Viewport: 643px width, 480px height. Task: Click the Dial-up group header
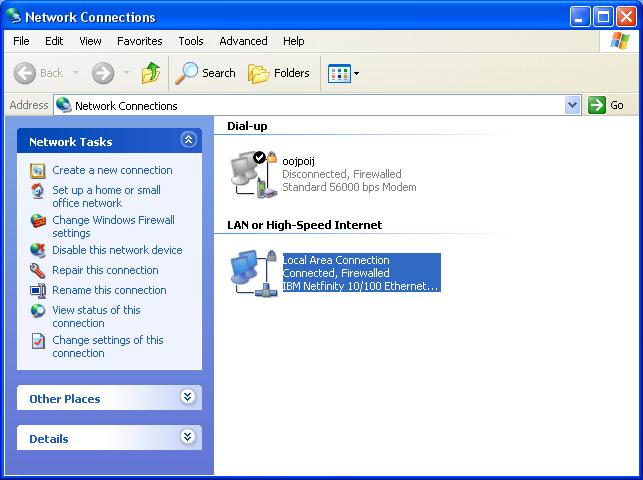[x=247, y=126]
